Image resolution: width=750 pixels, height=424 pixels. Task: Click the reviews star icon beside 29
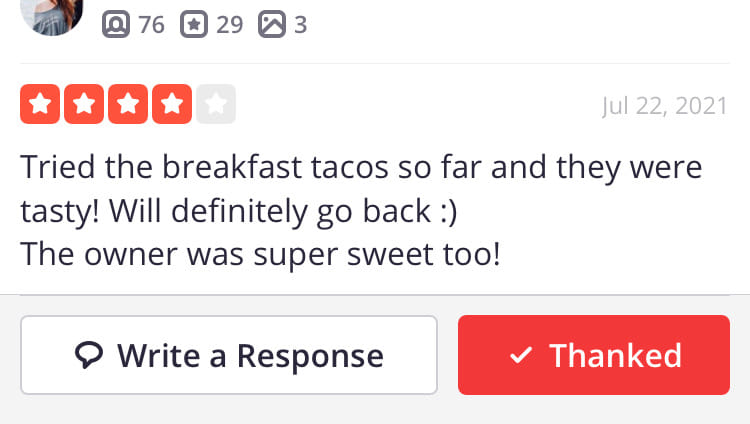click(x=193, y=24)
